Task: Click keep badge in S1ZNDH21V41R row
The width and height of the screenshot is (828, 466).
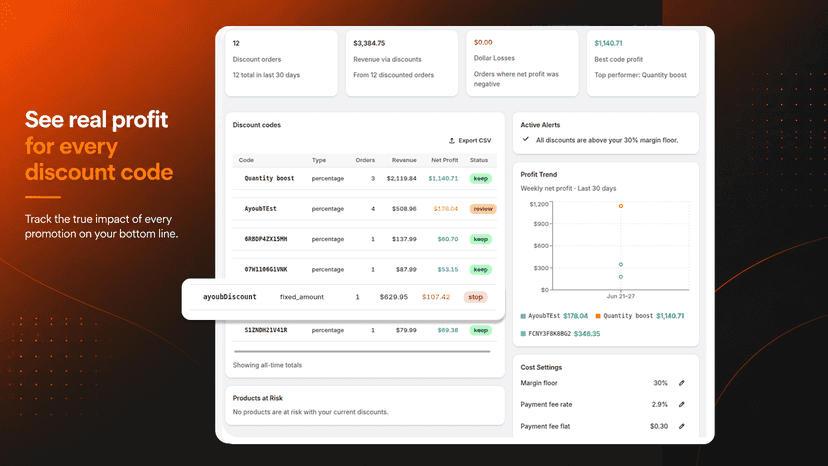Action: [x=481, y=330]
